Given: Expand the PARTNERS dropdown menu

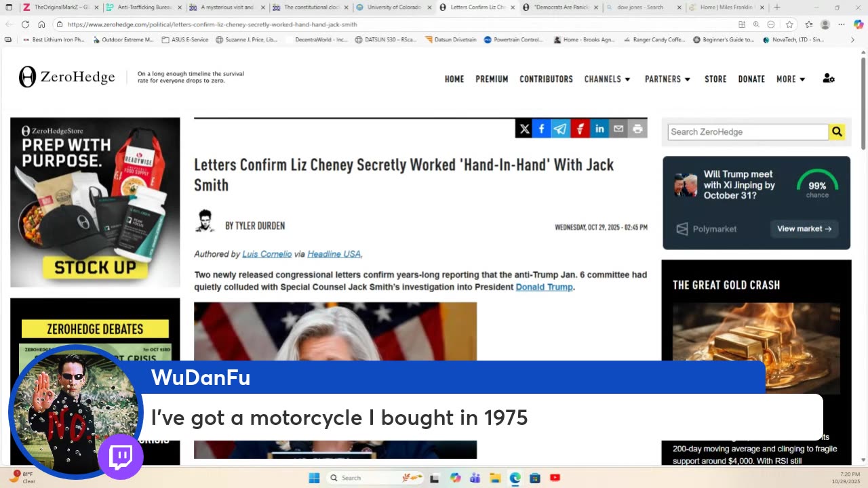Looking at the screenshot, I should [x=668, y=79].
